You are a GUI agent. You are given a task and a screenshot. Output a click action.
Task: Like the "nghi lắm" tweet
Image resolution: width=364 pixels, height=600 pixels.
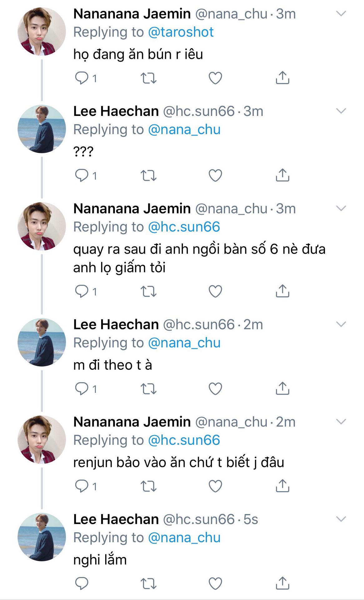215,583
